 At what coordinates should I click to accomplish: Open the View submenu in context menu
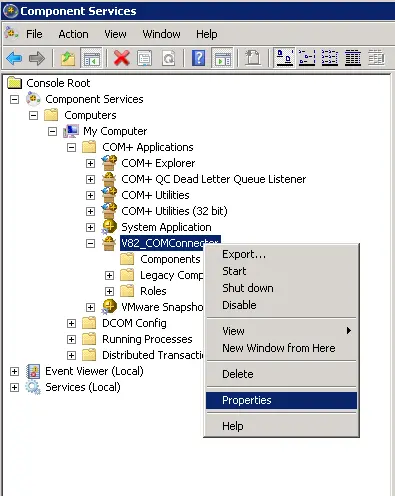tap(281, 331)
